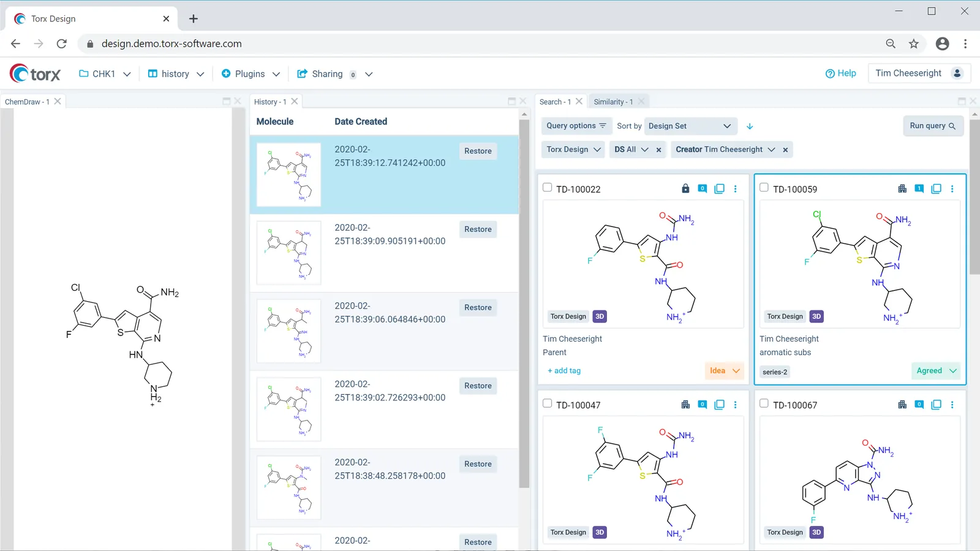Click 3D badge on TD-100022

pos(600,317)
